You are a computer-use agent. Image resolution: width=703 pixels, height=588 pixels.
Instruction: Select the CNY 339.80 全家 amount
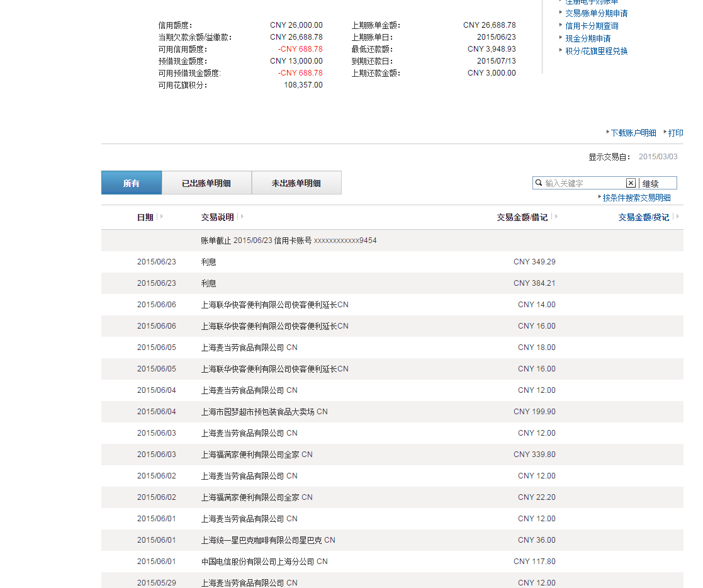click(x=534, y=455)
